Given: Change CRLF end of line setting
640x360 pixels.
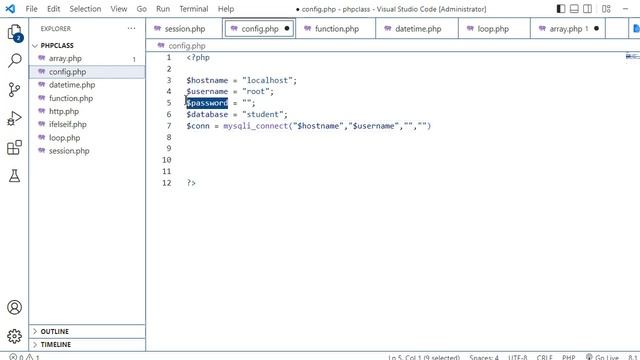Looking at the screenshot, I should [x=544, y=357].
